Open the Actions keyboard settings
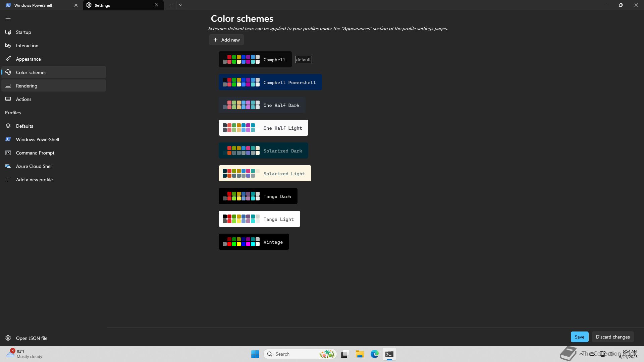Image resolution: width=644 pixels, height=362 pixels. pyautogui.click(x=23, y=99)
